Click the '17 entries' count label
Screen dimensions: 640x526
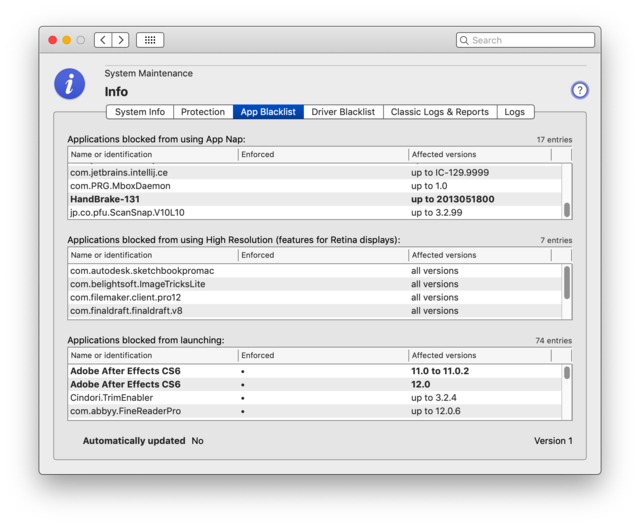554,140
